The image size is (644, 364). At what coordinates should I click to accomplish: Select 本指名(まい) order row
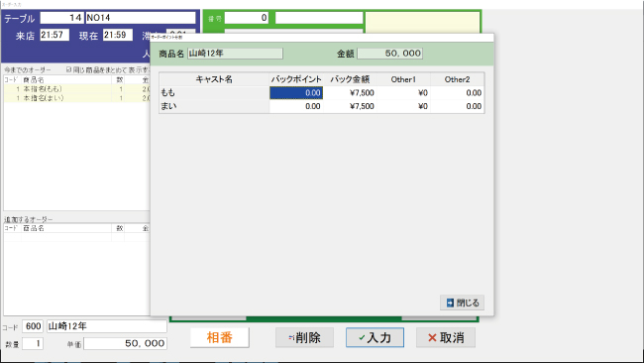pyautogui.click(x=77, y=98)
